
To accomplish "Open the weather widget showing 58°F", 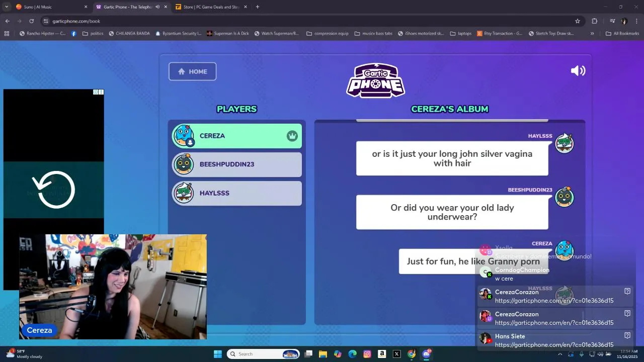I will click(x=24, y=354).
